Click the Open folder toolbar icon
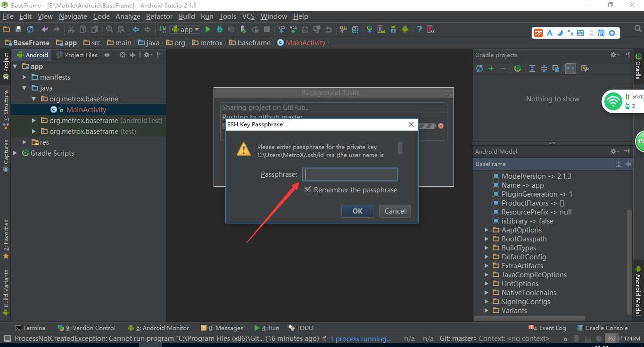The width and height of the screenshot is (644, 347). coord(7,29)
